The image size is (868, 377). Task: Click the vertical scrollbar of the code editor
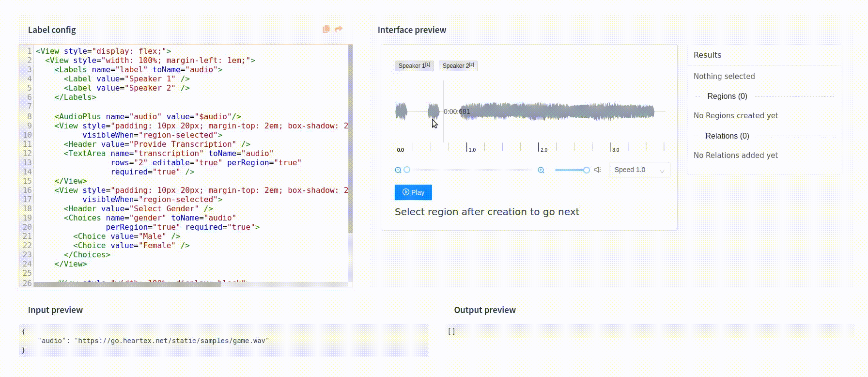tap(350, 140)
